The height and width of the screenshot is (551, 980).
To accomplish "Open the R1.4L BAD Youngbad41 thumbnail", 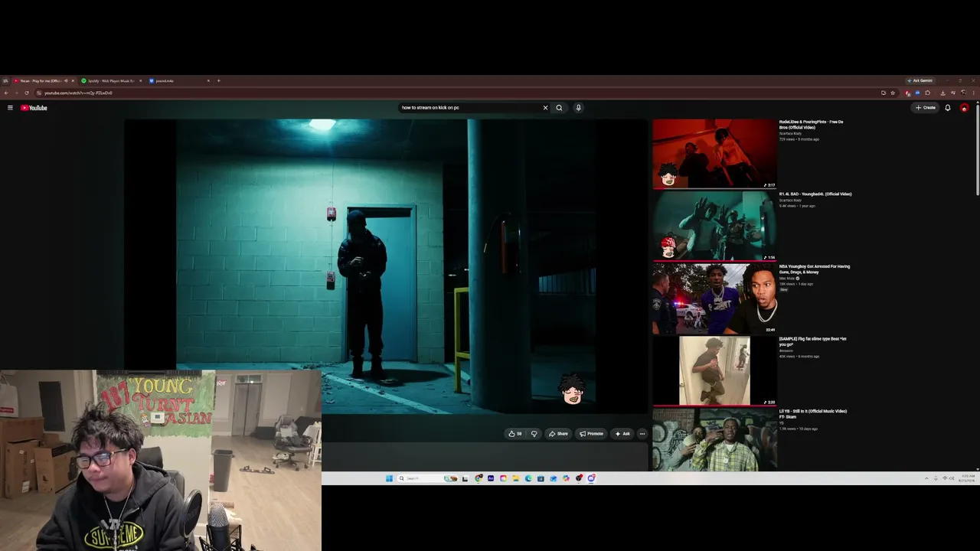I will [714, 226].
